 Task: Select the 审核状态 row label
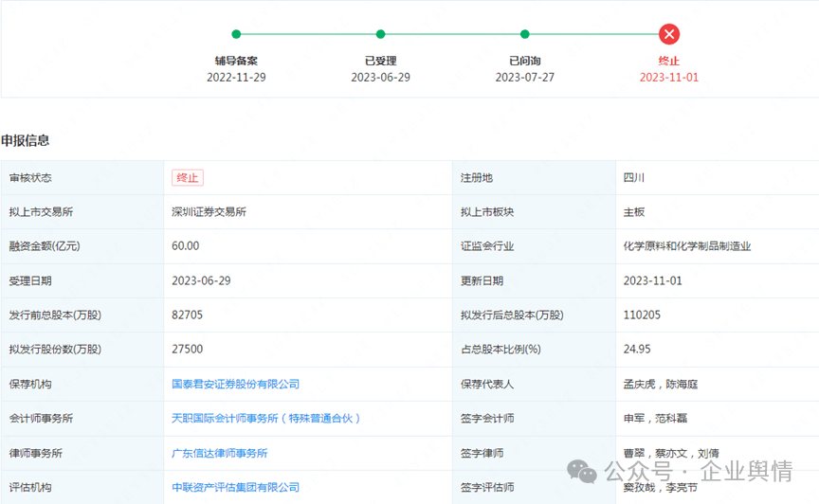(30, 177)
